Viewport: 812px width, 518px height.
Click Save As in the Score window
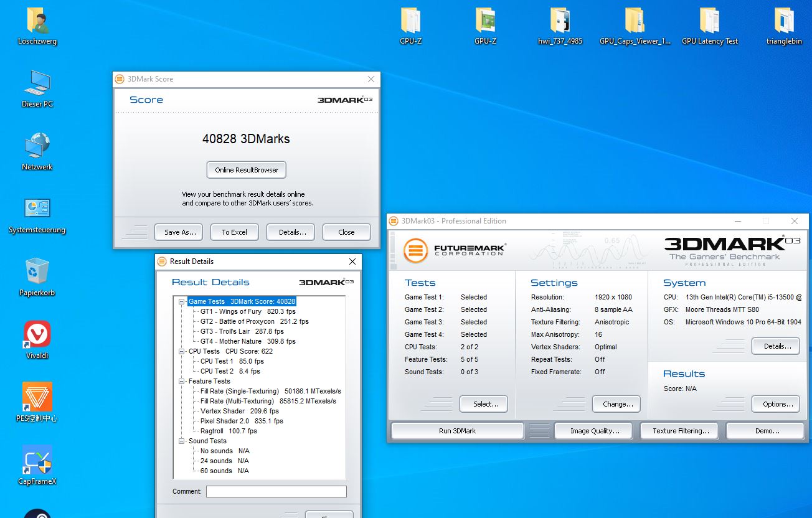click(x=180, y=232)
